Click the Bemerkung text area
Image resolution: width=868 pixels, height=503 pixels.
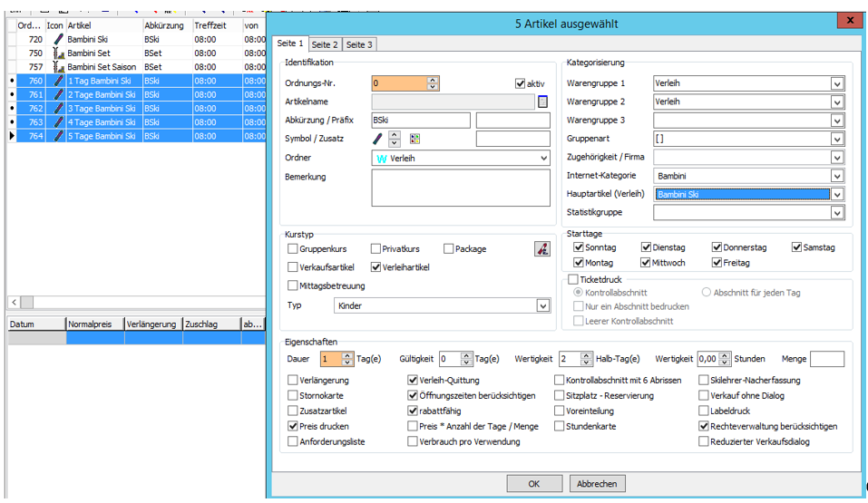pyautogui.click(x=461, y=189)
